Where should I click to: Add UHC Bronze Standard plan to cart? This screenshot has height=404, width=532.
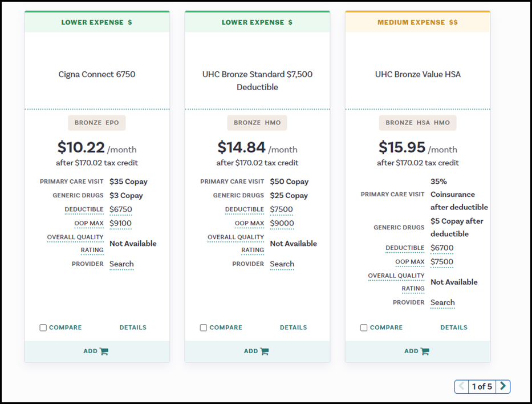tap(257, 351)
